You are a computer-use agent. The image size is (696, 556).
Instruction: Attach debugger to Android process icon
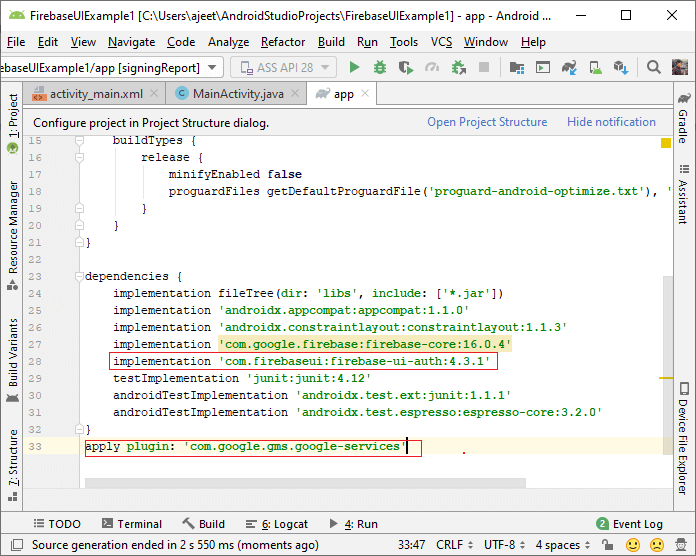459,67
